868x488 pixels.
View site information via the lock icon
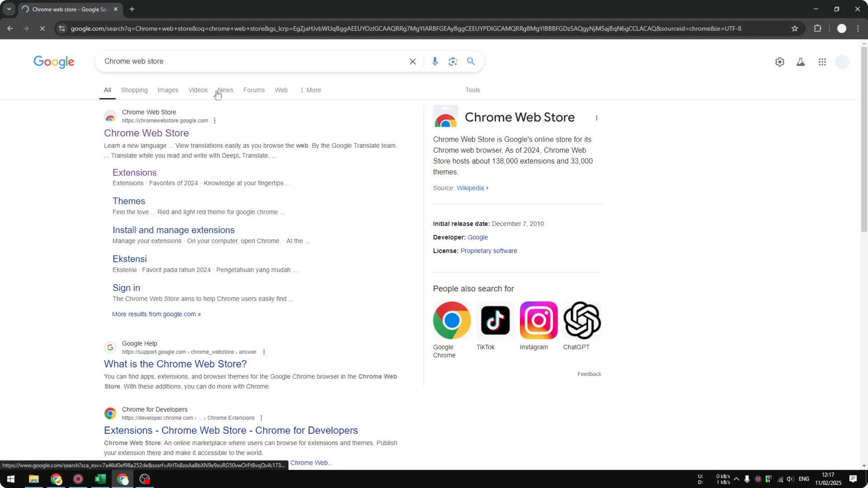[62, 28]
